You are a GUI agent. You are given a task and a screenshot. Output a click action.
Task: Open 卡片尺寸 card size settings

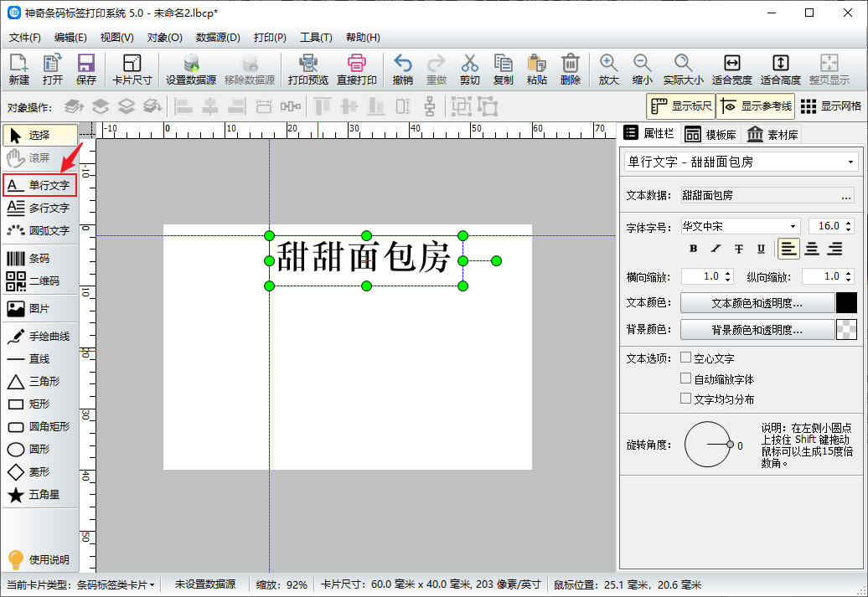[x=132, y=69]
